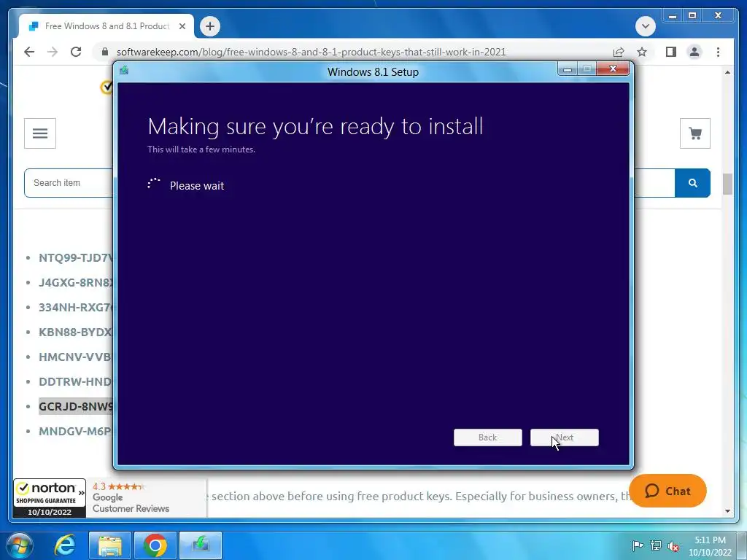
Task: Open the shopping cart
Action: pos(695,133)
